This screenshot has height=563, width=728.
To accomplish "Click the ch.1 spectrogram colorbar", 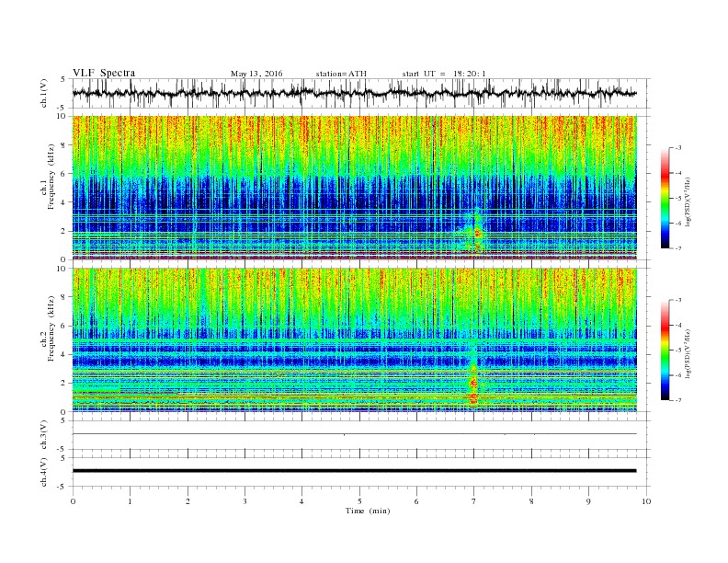I will click(665, 198).
